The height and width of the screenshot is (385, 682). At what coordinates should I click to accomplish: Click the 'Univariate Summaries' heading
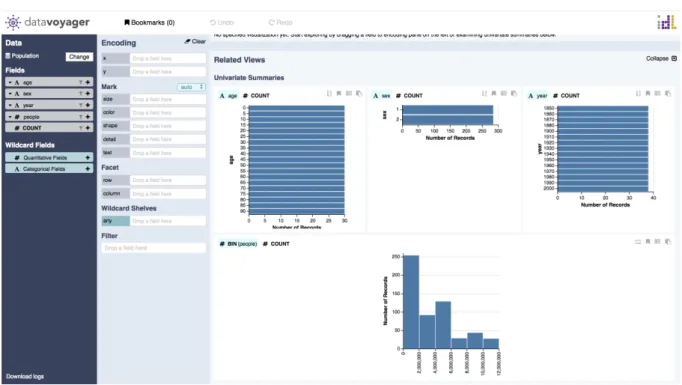tap(249, 77)
